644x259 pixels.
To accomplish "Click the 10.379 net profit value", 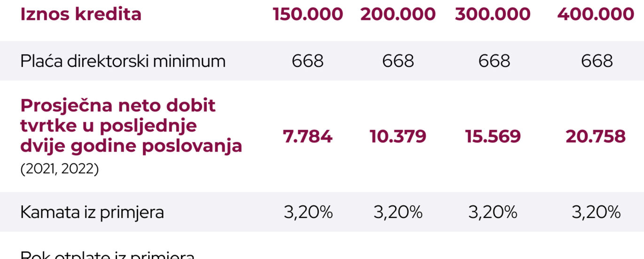I will [398, 137].
